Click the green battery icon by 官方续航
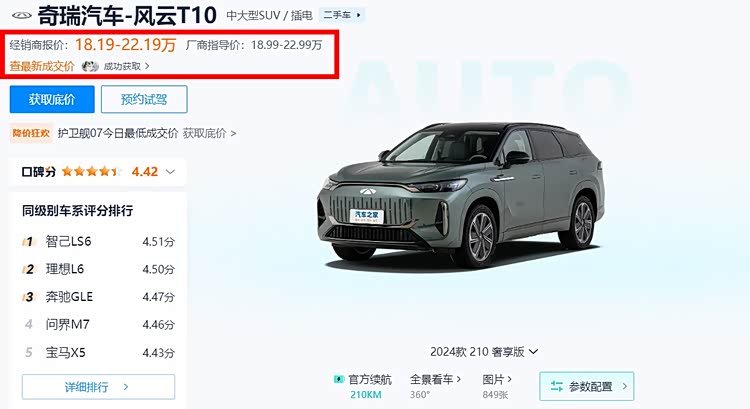Image resolution: width=750 pixels, height=409 pixels. coord(339,379)
